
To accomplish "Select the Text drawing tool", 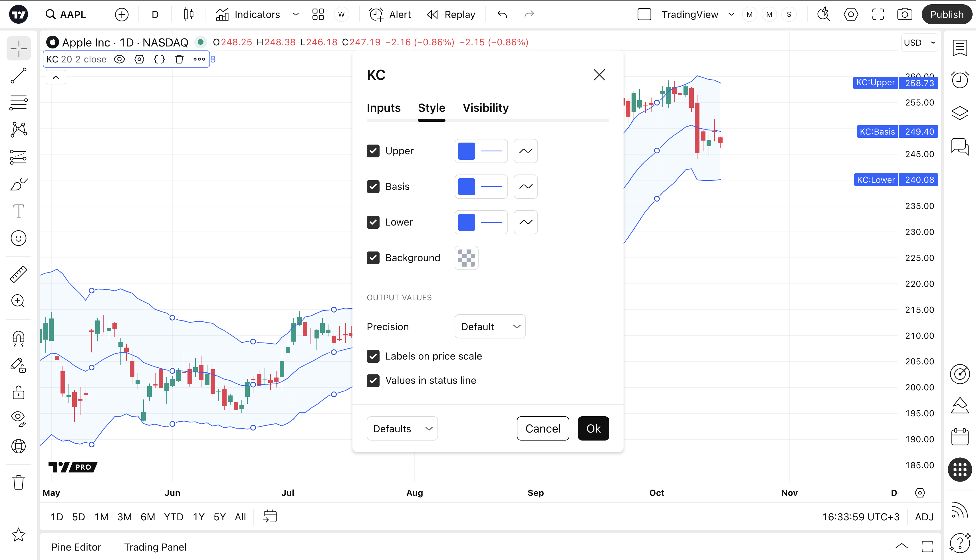I will [18, 211].
